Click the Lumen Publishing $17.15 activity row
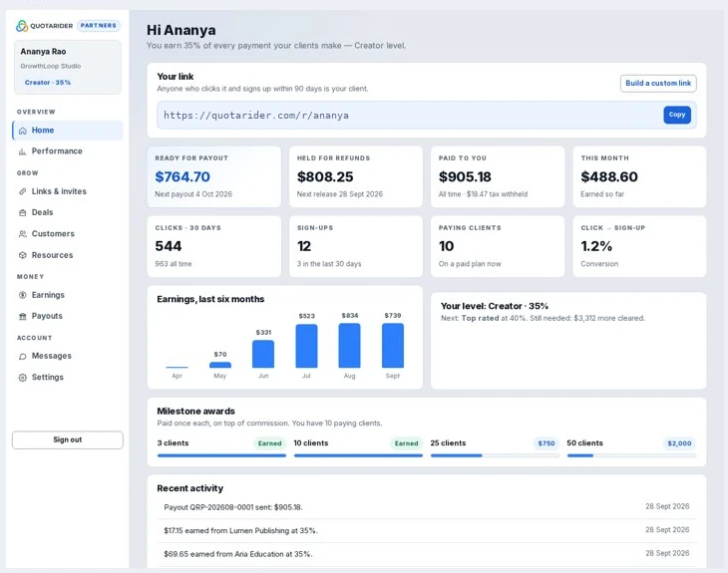 [x=426, y=530]
